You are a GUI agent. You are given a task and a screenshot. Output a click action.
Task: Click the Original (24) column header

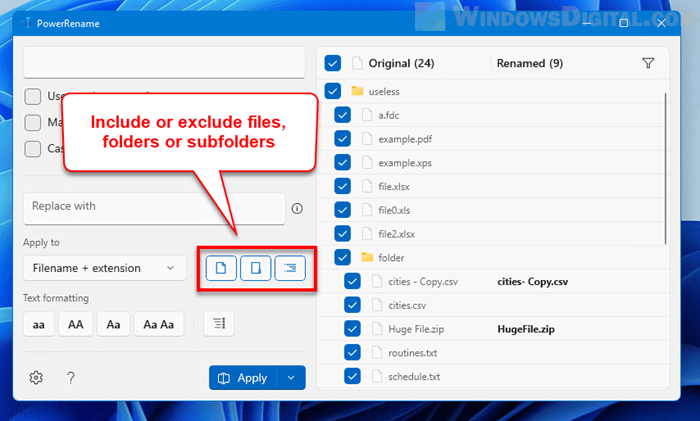[401, 63]
